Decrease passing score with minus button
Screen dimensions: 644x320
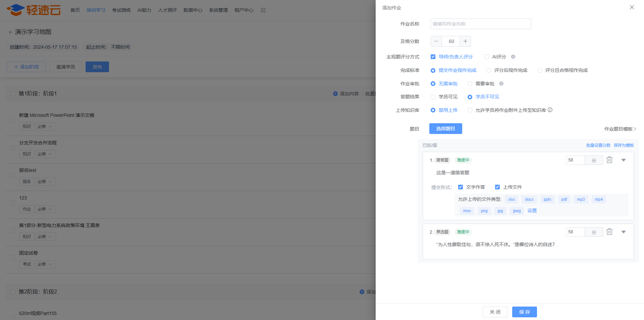(x=436, y=41)
